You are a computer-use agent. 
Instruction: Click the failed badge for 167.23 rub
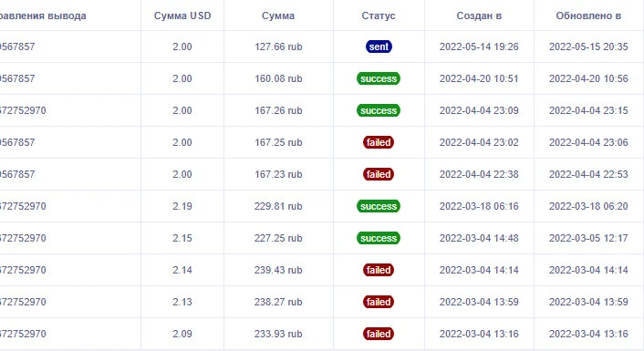coord(379,174)
